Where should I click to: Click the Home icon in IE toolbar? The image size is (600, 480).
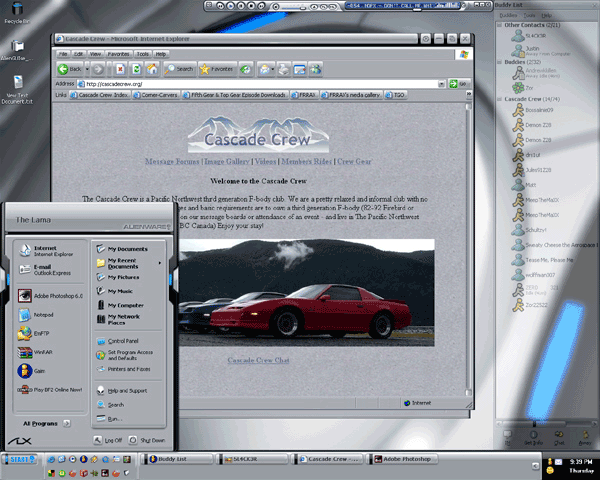click(151, 69)
